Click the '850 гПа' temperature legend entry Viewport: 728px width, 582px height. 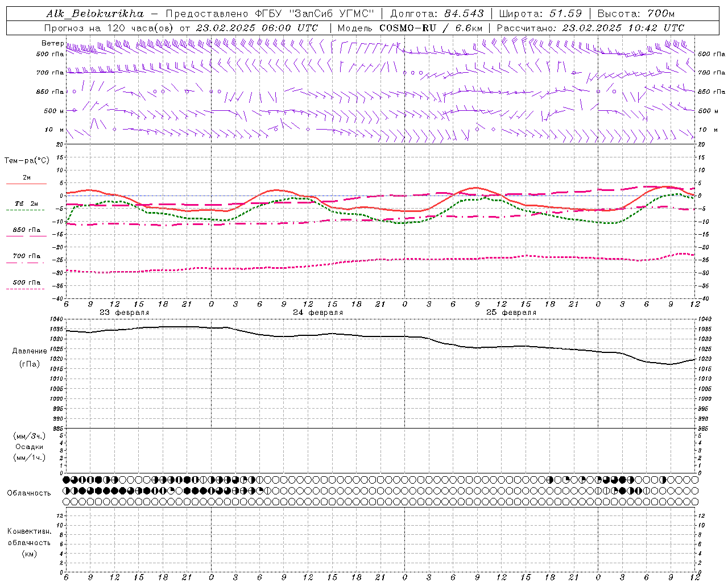click(27, 230)
